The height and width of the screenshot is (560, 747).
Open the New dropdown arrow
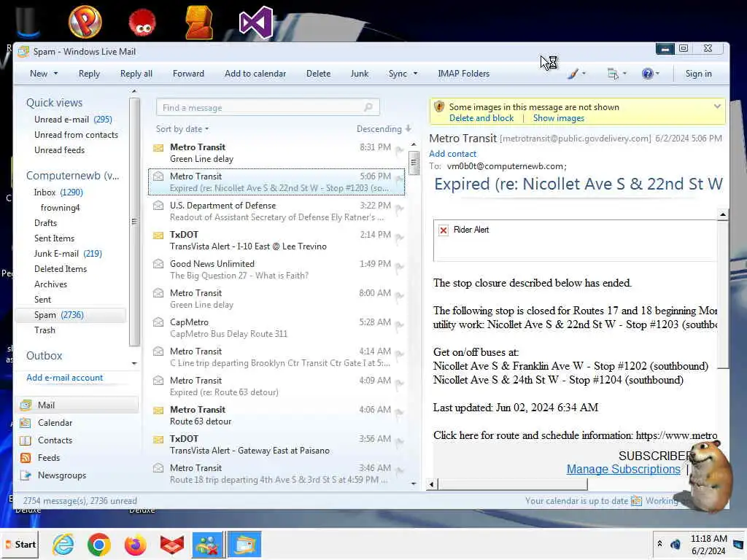coord(55,74)
